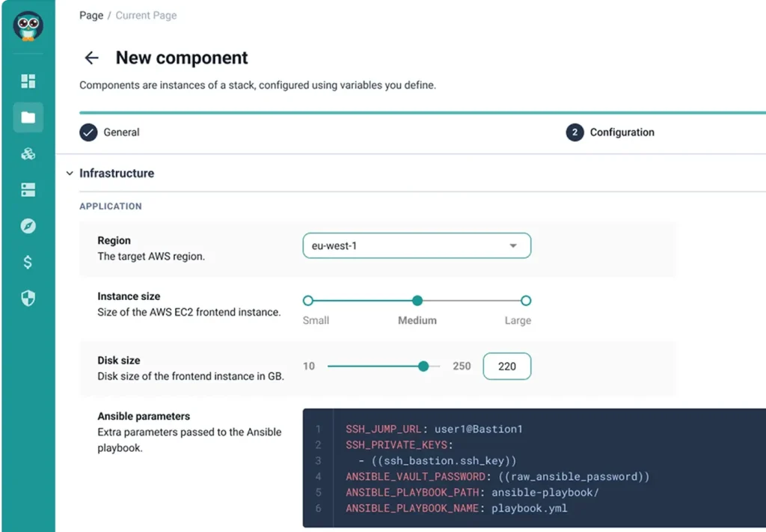This screenshot has width=766, height=532.
Task: Click the Configuration step number 2 circle
Action: (x=574, y=132)
